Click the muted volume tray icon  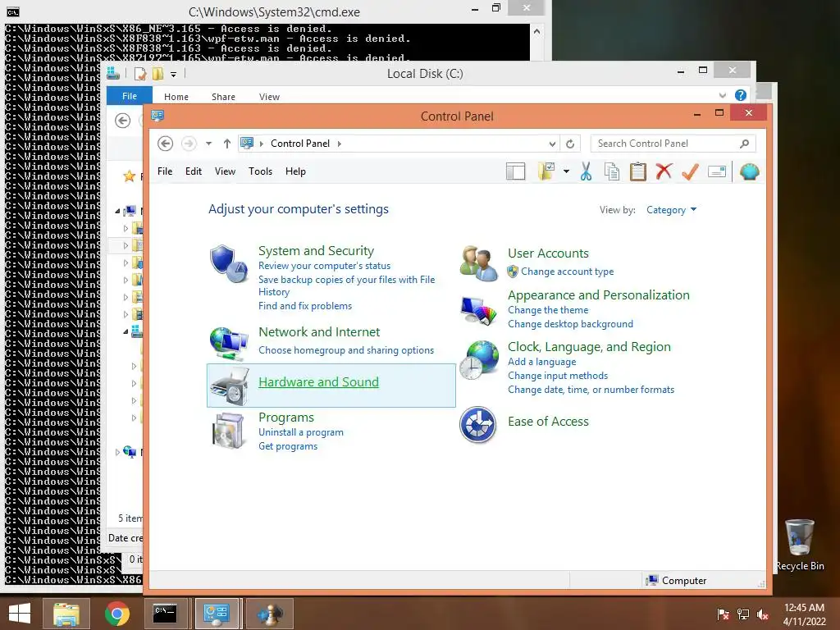pyautogui.click(x=763, y=614)
